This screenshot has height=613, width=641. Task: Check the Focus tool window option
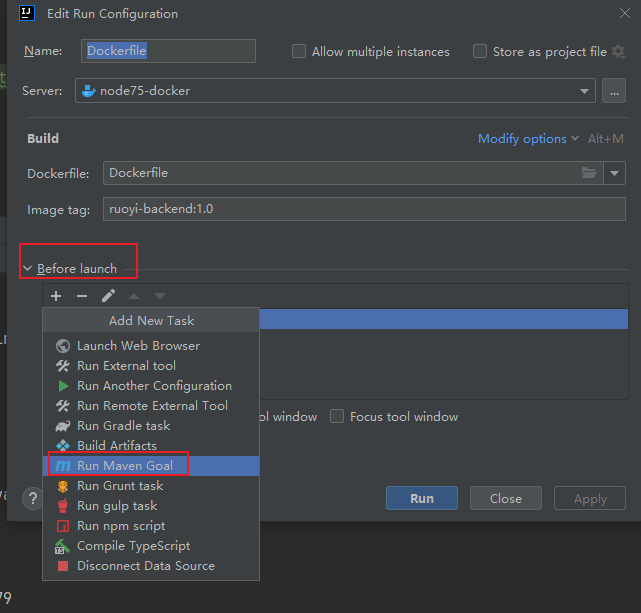click(x=337, y=416)
